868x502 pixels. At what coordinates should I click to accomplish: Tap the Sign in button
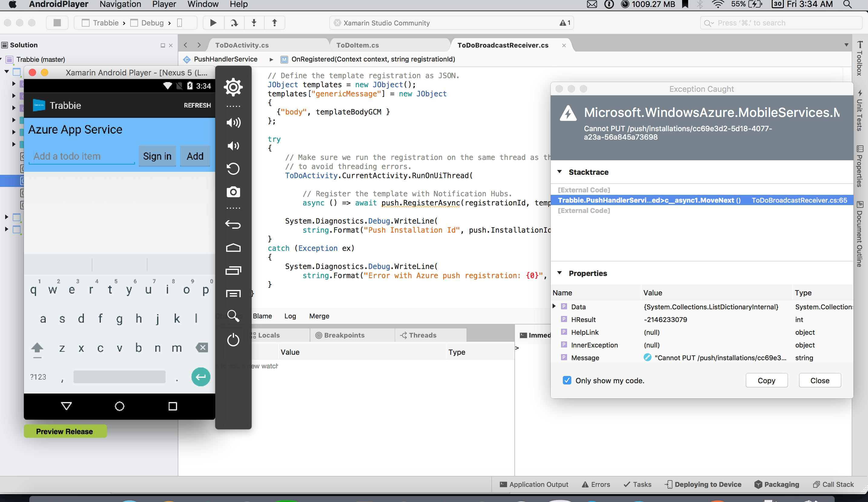[x=157, y=156]
